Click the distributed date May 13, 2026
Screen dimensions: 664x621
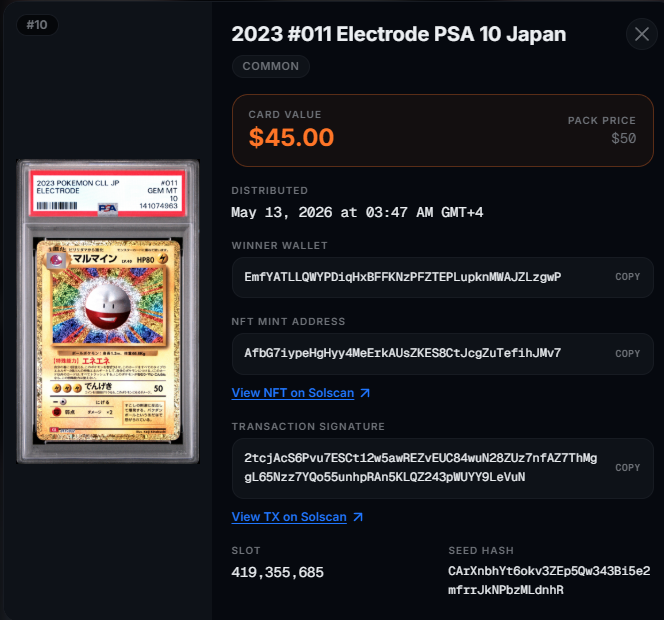point(357,212)
